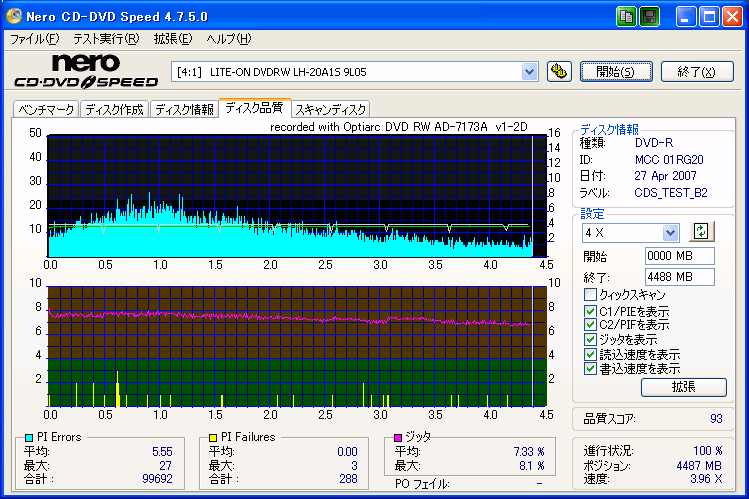Click the copy-to-clipboard icon in title bar
The width and height of the screenshot is (749, 499).
click(626, 17)
